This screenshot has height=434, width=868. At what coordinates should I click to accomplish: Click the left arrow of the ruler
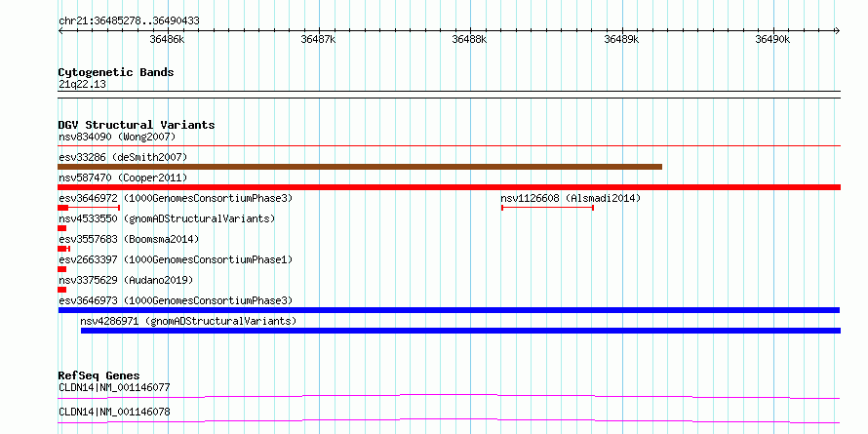coord(60,31)
